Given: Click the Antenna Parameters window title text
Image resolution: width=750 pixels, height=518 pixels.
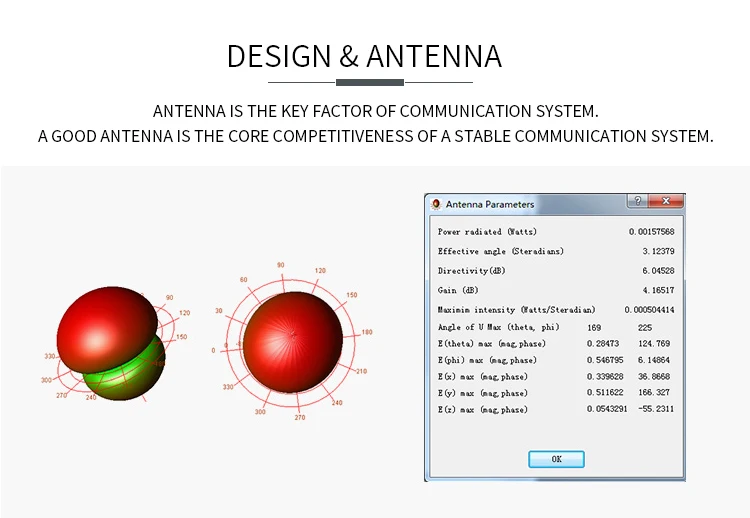Looking at the screenshot, I should [x=489, y=204].
